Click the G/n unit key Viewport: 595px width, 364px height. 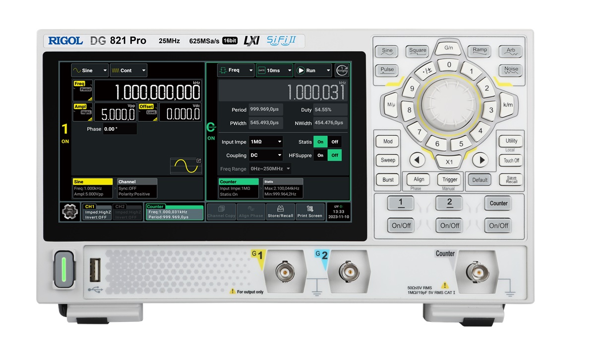(449, 49)
